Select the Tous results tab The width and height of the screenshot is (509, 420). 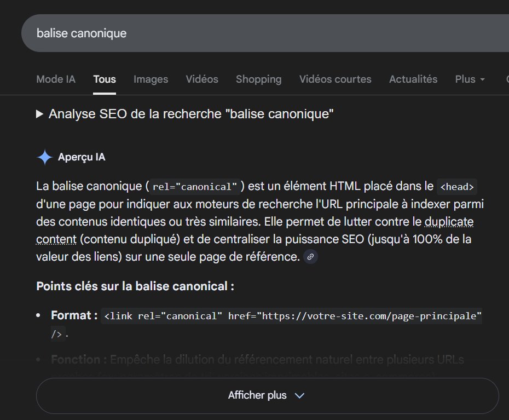[x=104, y=79]
